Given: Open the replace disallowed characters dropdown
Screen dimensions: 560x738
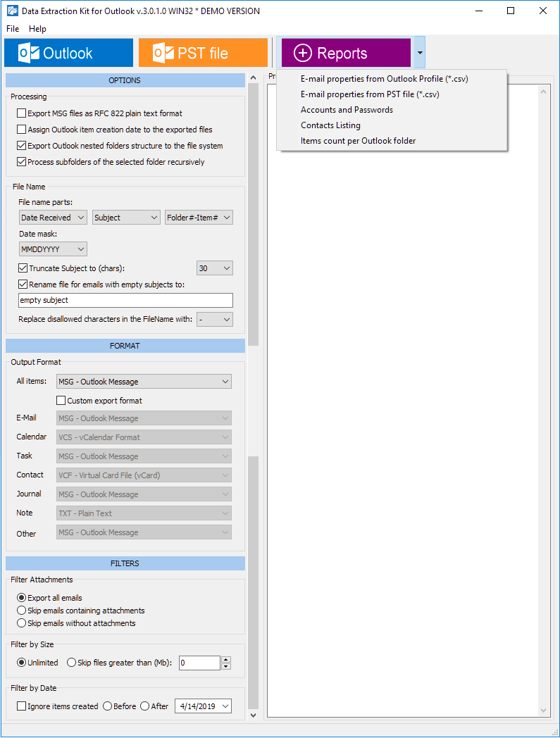Looking at the screenshot, I should click(x=215, y=319).
